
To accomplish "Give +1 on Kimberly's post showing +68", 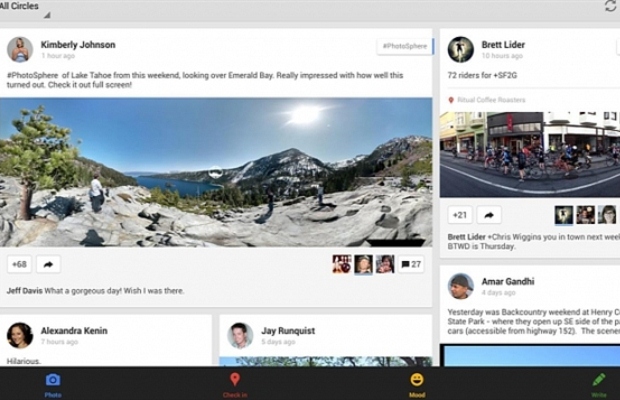I will [19, 264].
